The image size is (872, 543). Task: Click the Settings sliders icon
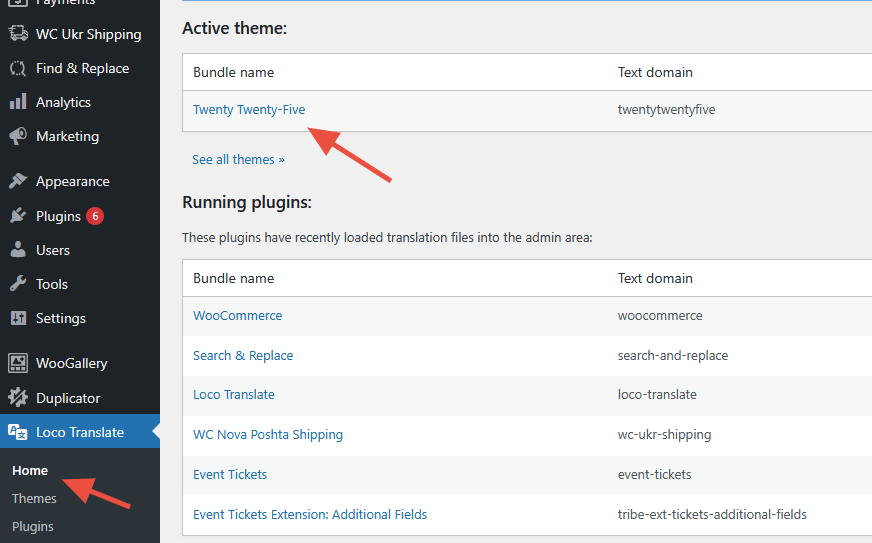click(x=18, y=318)
